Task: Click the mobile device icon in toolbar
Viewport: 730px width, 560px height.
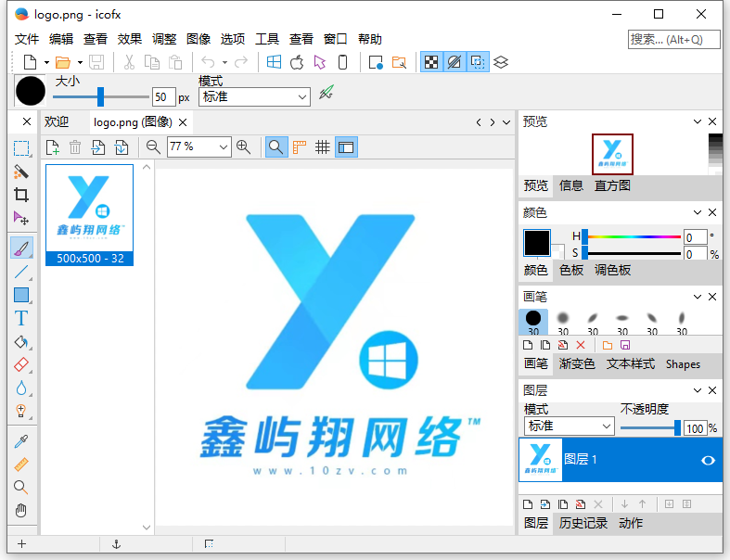Action: pos(342,62)
